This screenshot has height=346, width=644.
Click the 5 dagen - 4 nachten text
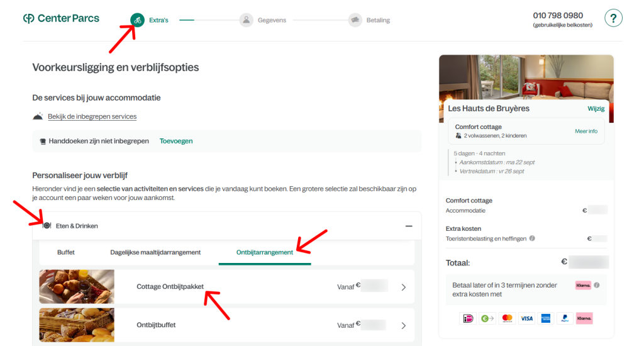coord(479,153)
